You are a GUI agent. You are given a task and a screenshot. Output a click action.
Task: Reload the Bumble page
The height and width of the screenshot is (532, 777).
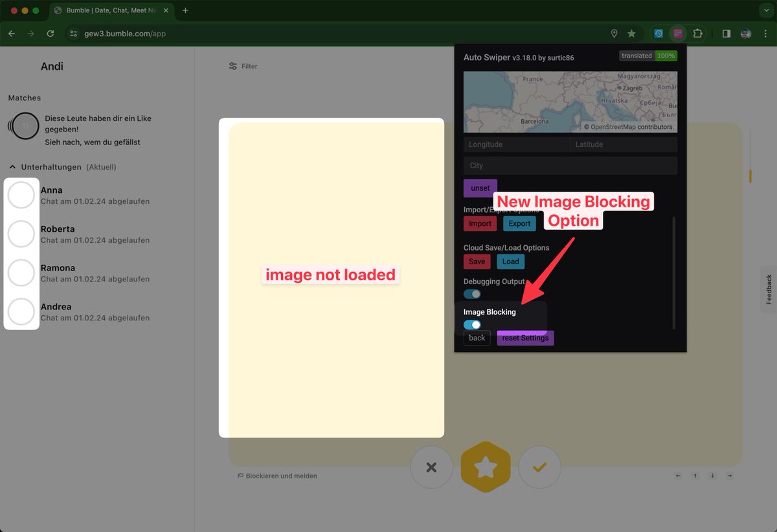(50, 33)
